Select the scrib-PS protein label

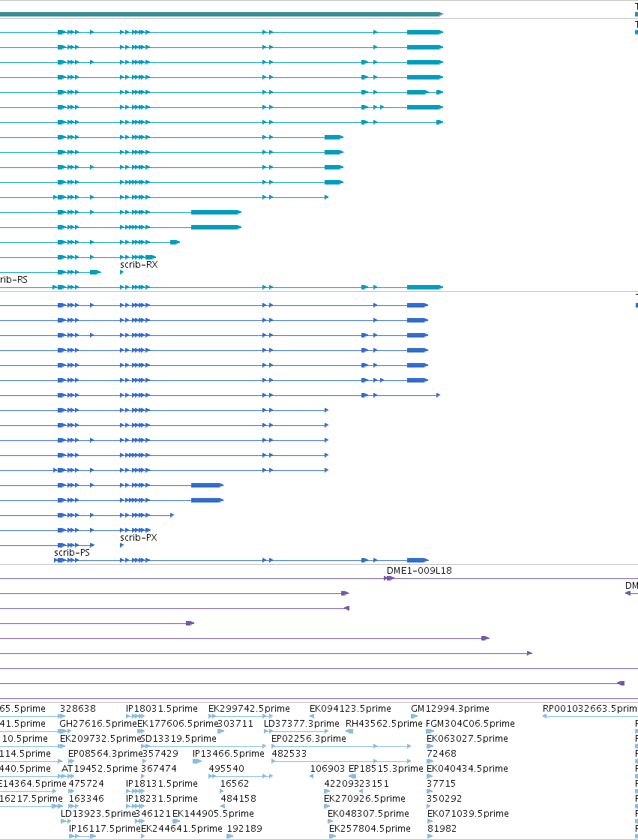click(x=72, y=553)
